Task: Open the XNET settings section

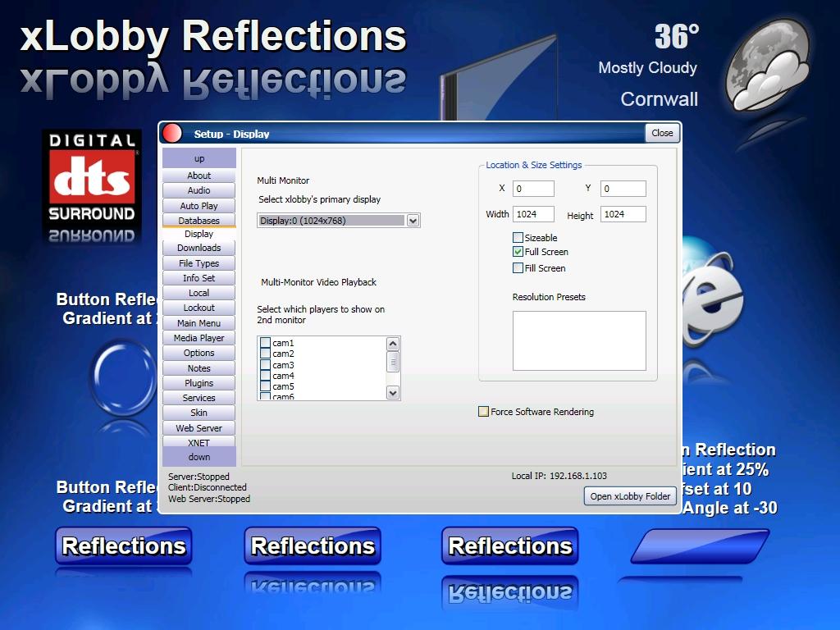Action: click(x=199, y=442)
